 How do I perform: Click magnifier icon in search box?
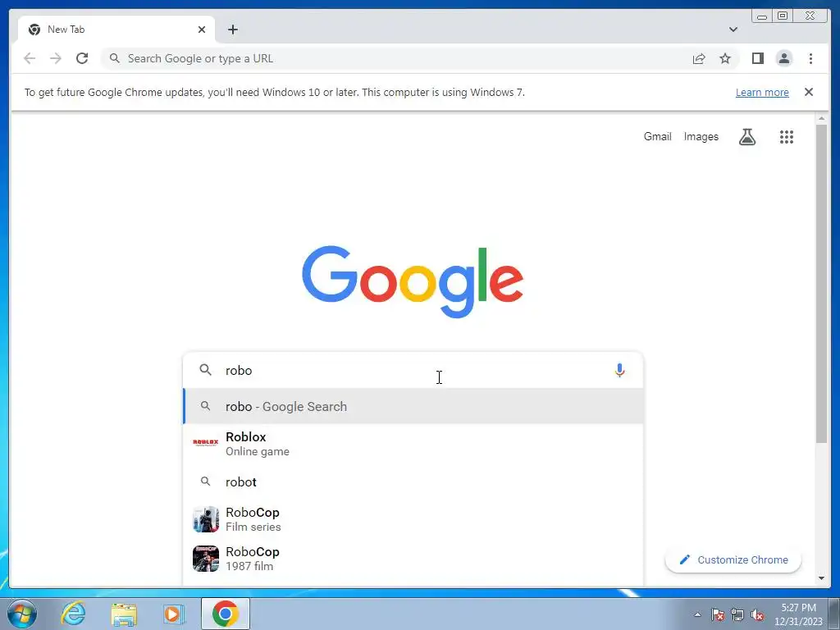pyautogui.click(x=205, y=370)
